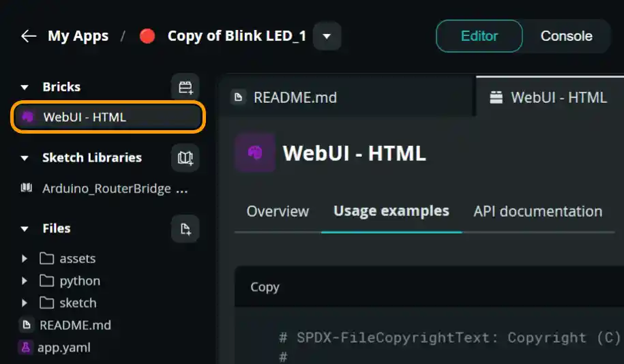This screenshot has height=364, width=624.
Task: Switch to Editor view
Action: (x=479, y=36)
